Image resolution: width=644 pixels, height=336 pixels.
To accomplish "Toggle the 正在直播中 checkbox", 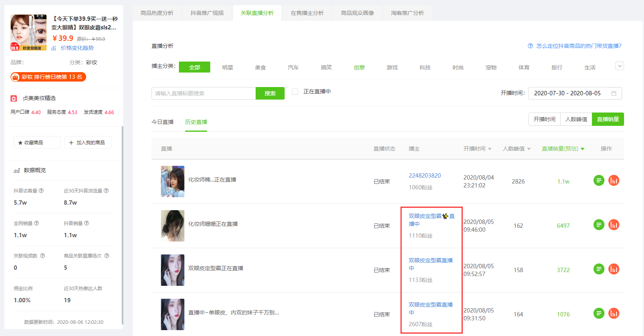I will coord(295,91).
